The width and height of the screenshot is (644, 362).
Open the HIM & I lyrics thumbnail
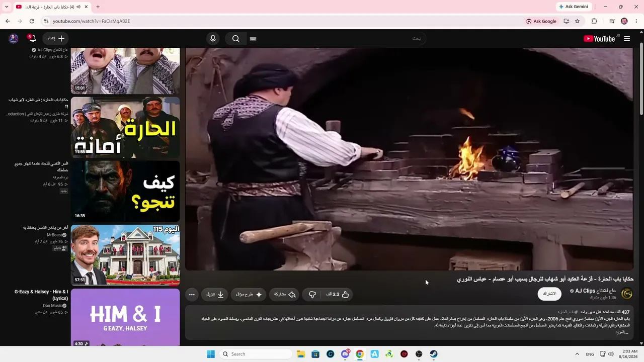click(125, 318)
